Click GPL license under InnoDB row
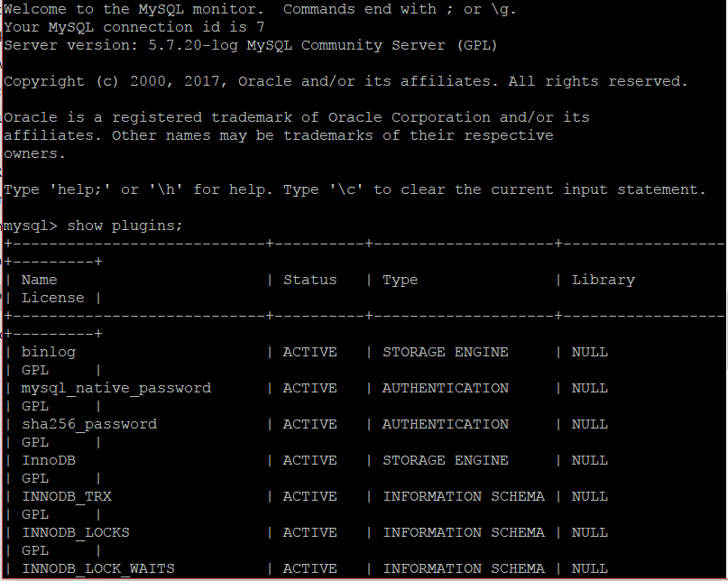This screenshot has width=728, height=581. (x=35, y=478)
